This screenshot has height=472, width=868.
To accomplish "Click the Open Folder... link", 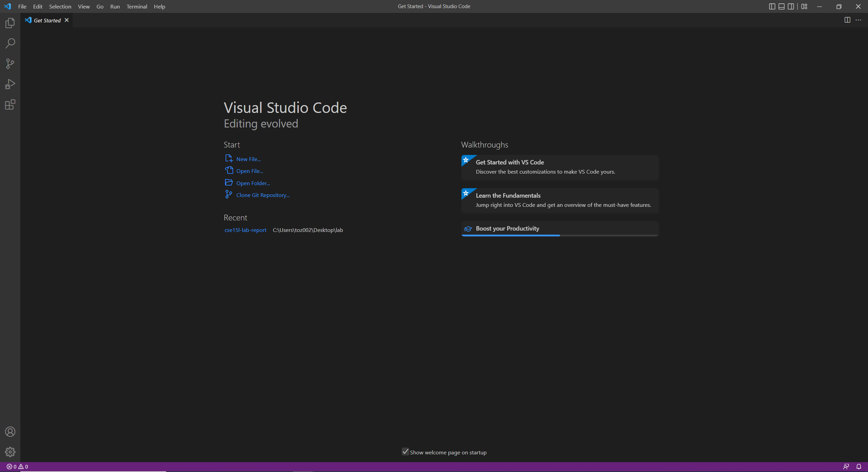I will pyautogui.click(x=253, y=183).
